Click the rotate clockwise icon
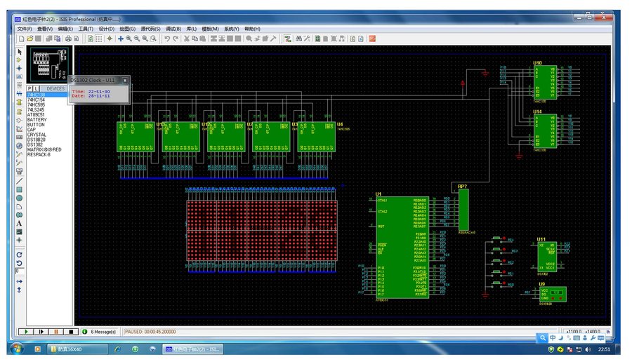632x364 pixels. (20, 254)
